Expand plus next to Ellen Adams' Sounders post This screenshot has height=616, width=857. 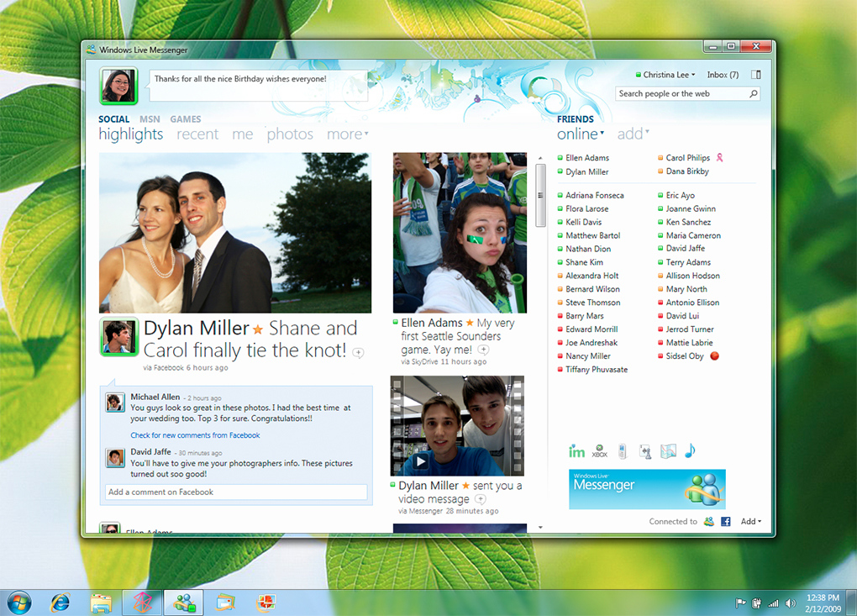[x=483, y=350]
